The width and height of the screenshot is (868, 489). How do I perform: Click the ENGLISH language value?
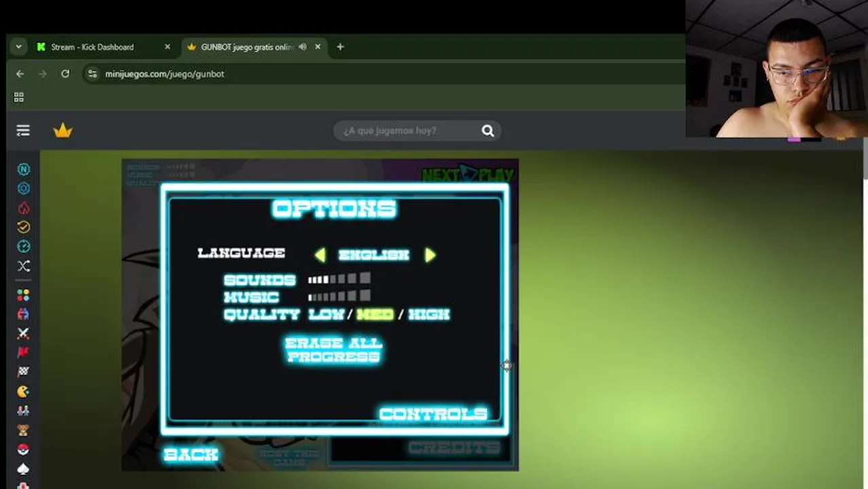[x=374, y=255]
